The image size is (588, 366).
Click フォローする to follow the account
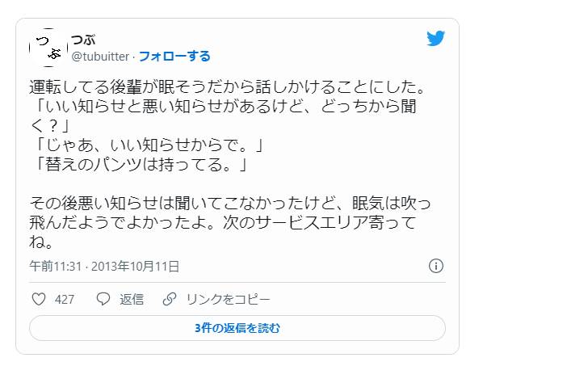pyautogui.click(x=174, y=57)
